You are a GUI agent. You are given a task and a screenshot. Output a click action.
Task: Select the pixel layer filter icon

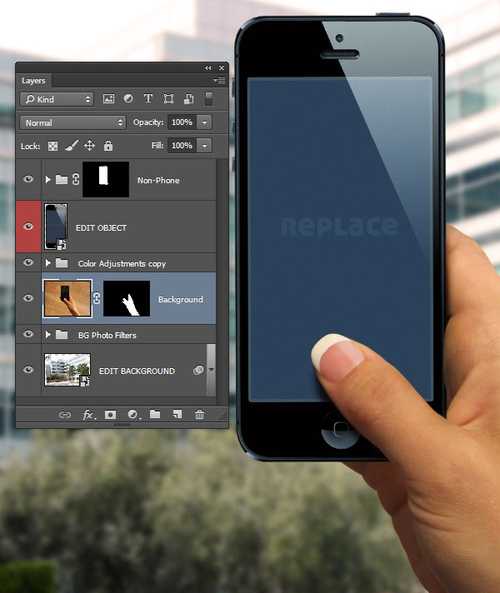click(x=109, y=99)
